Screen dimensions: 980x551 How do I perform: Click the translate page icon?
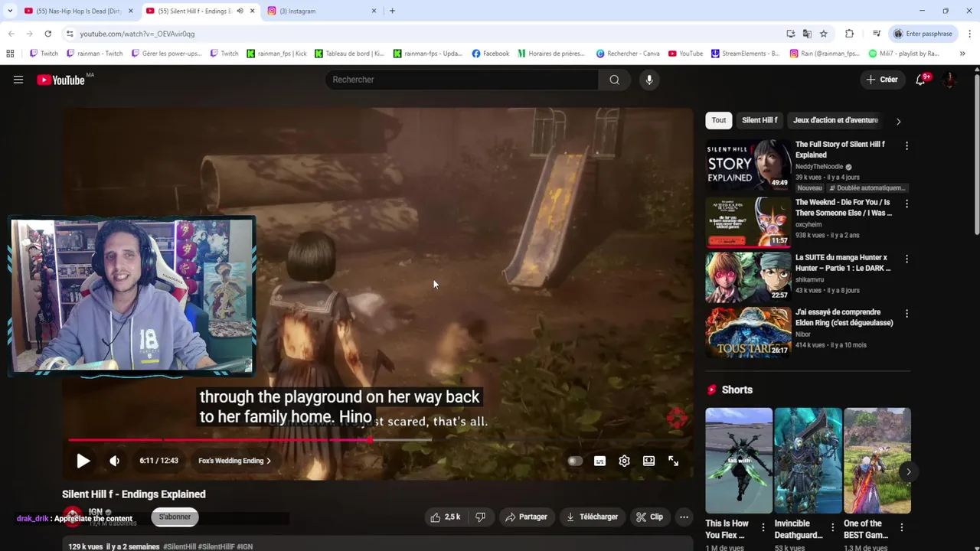(x=807, y=34)
